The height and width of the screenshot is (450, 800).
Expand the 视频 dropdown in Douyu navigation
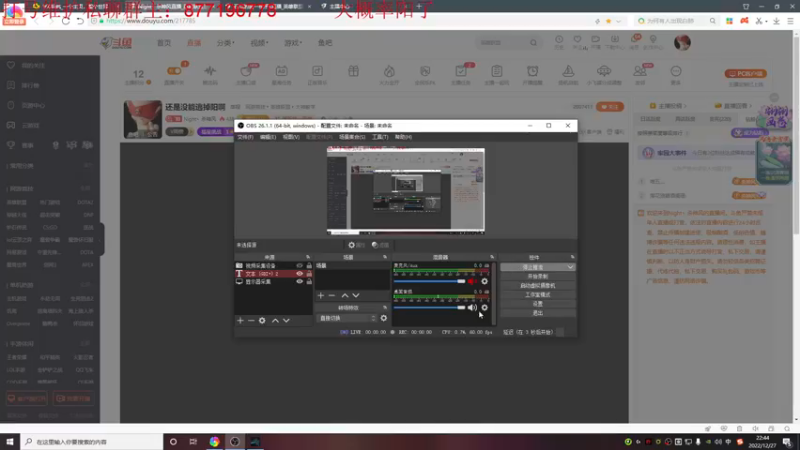[259, 43]
